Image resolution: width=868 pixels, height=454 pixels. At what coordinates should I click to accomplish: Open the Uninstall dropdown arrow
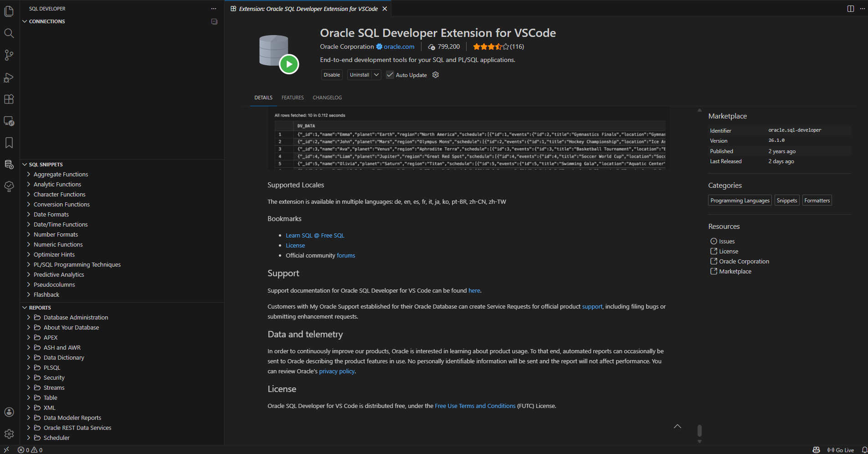(x=376, y=75)
